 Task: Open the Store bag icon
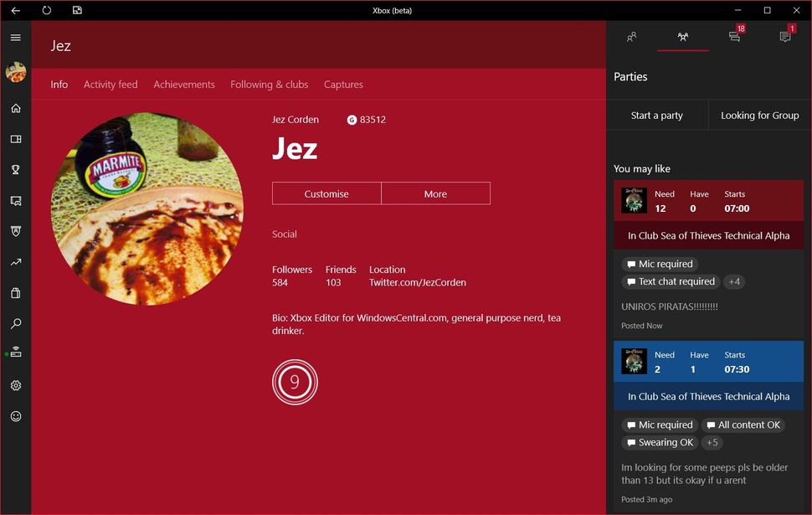click(x=15, y=292)
